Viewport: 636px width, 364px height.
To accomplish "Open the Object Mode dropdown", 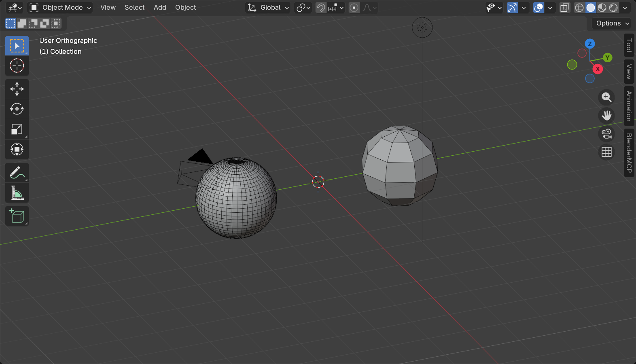I will point(60,7).
